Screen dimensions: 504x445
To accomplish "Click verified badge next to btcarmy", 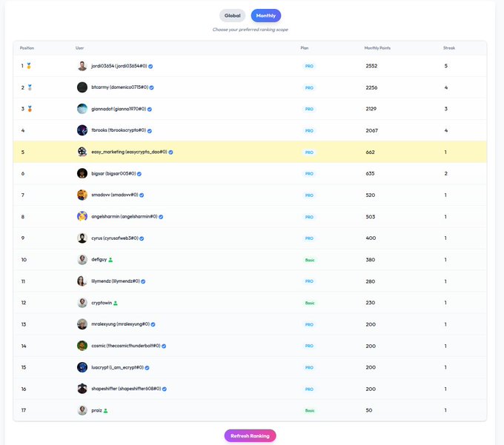I will coord(151,87).
